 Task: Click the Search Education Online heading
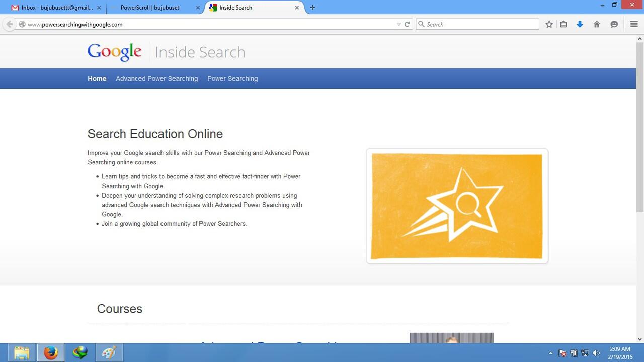155,134
